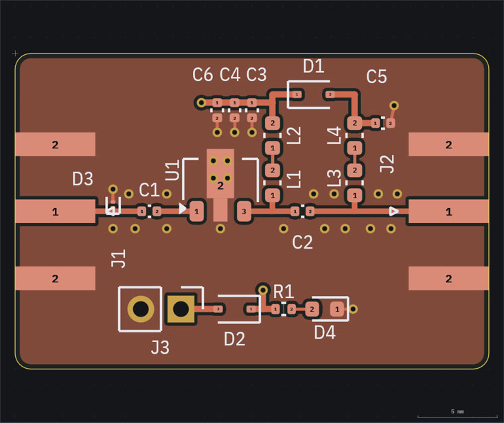
Task: Select D2 pad 1
Action: [251, 309]
